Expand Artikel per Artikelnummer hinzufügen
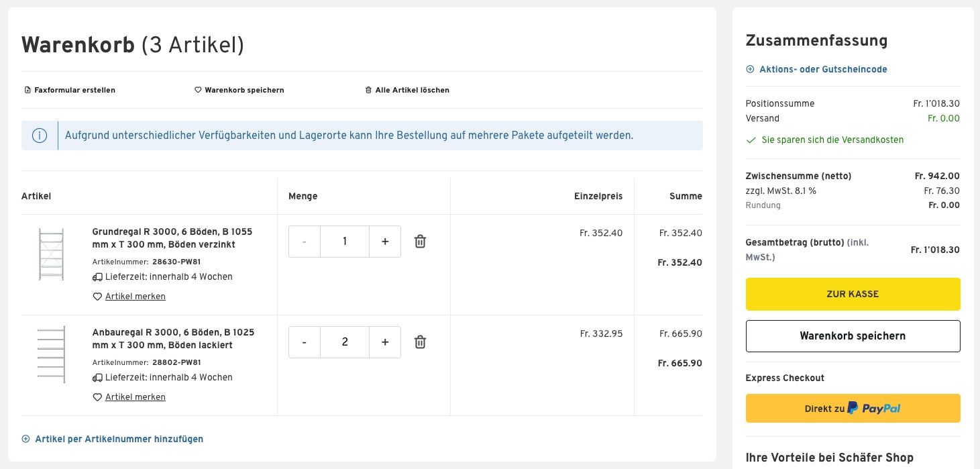Viewport: 980px width, 469px height. tap(113, 439)
